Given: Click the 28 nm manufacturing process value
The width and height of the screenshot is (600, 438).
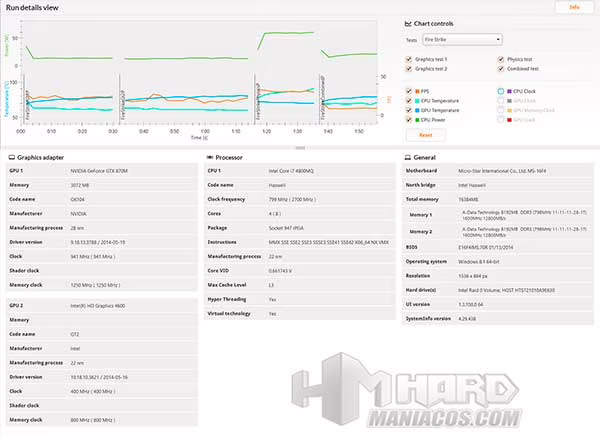Looking at the screenshot, I should tap(77, 228).
